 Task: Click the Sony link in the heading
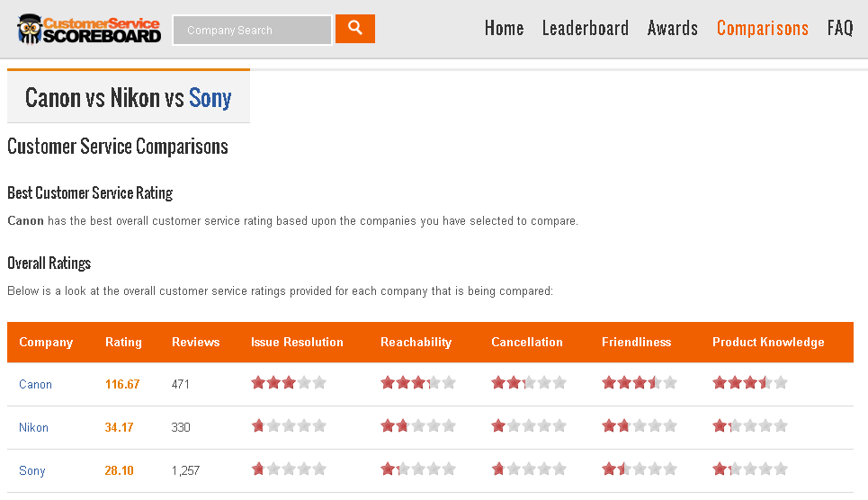point(210,98)
